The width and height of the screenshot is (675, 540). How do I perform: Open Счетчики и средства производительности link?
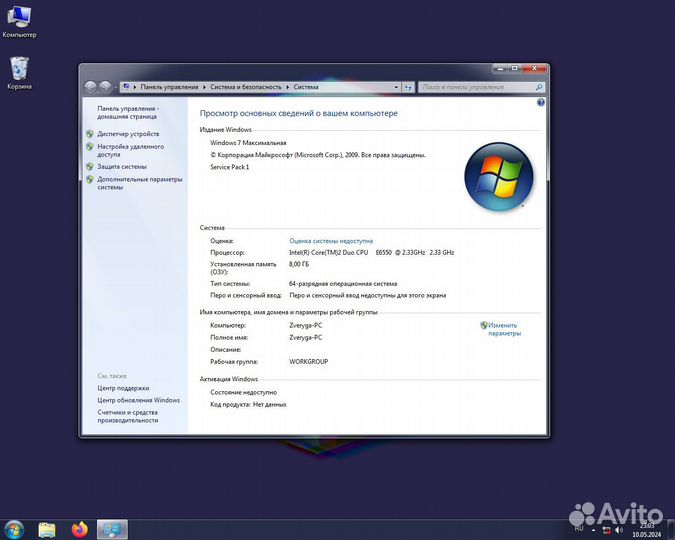[x=128, y=416]
